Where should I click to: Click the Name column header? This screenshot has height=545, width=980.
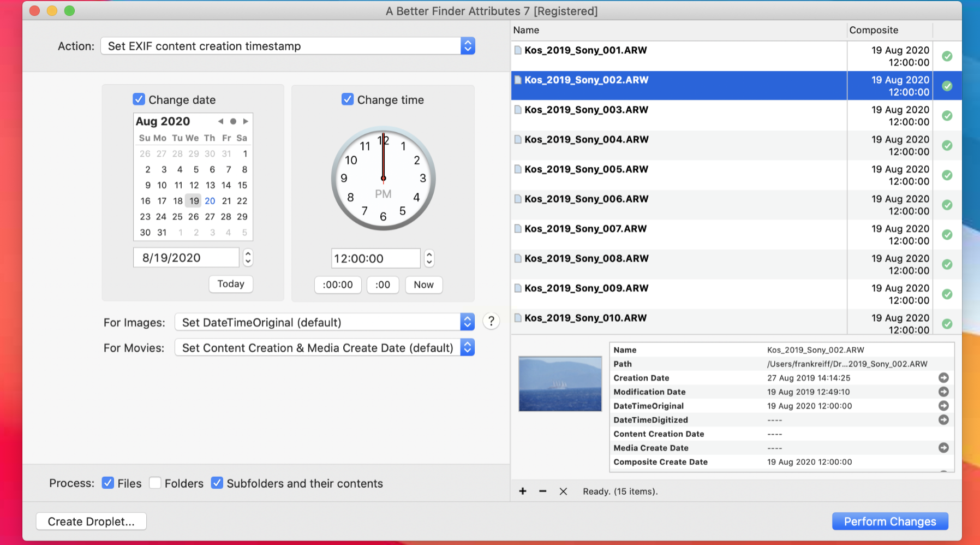click(x=679, y=30)
